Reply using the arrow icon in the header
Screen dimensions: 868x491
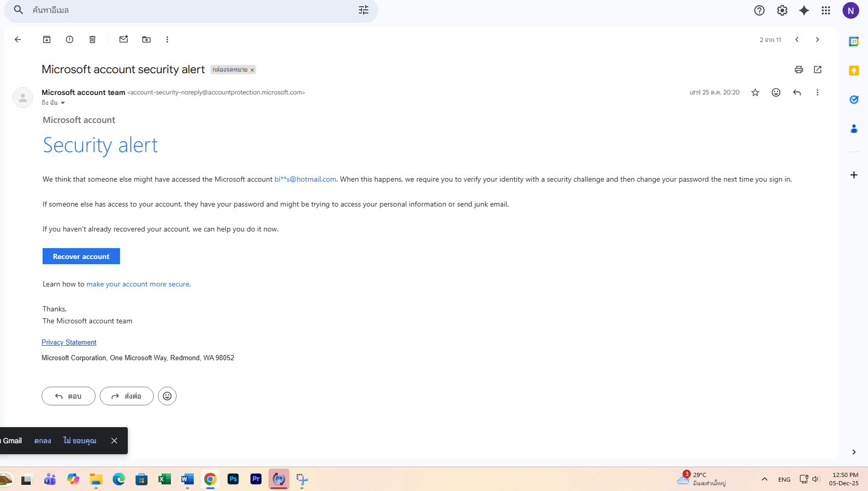797,92
